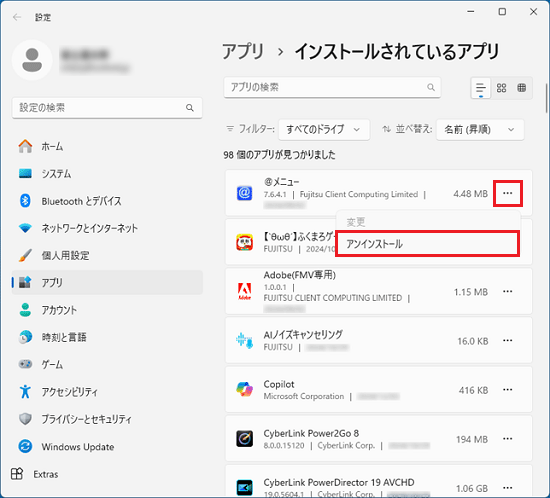The height and width of the screenshot is (498, 550).
Task: Click the 194 MB size value
Action: coord(472,439)
